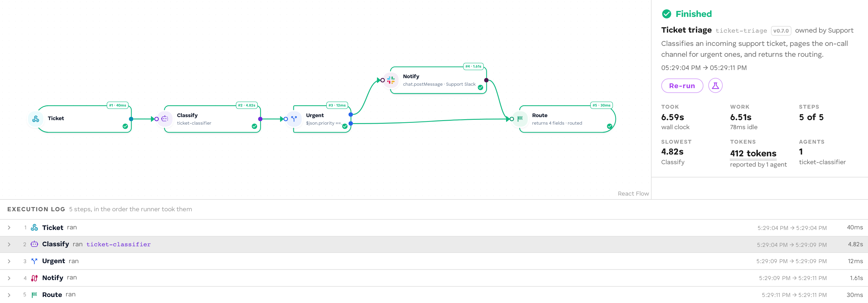This screenshot has height=303, width=868.
Task: Click the 30ms duration in Route row
Action: pyautogui.click(x=854, y=295)
